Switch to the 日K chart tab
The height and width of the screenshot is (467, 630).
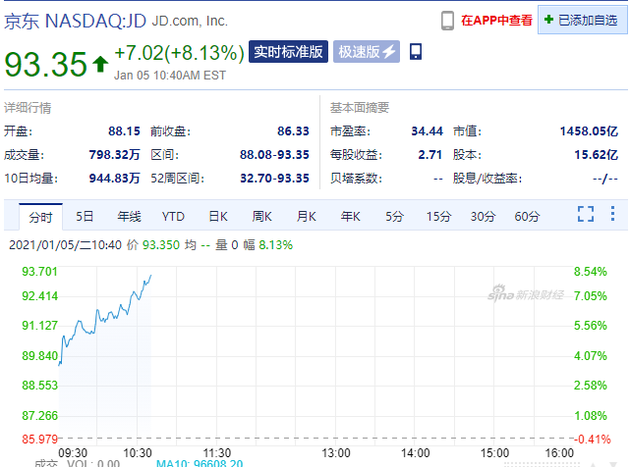click(x=218, y=217)
